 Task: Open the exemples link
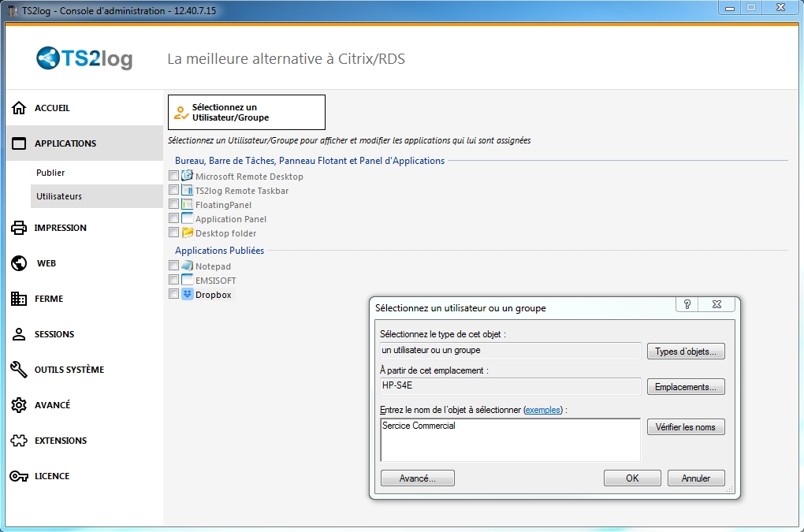[543, 410]
